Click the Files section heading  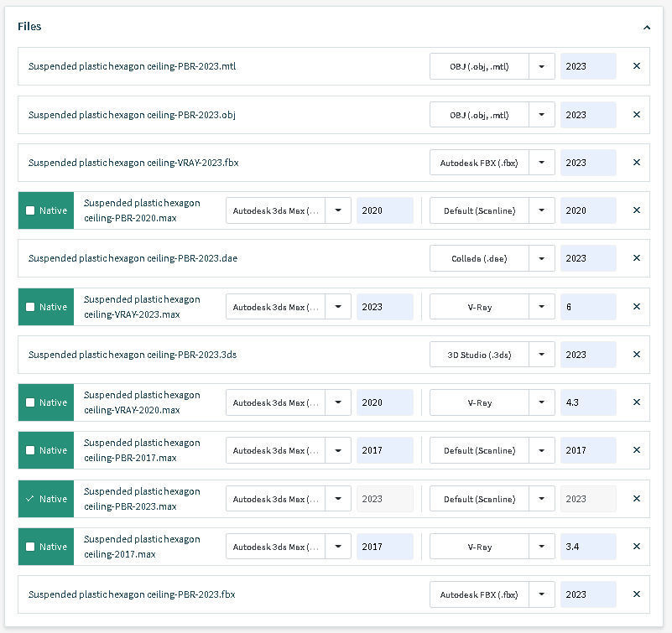click(29, 27)
